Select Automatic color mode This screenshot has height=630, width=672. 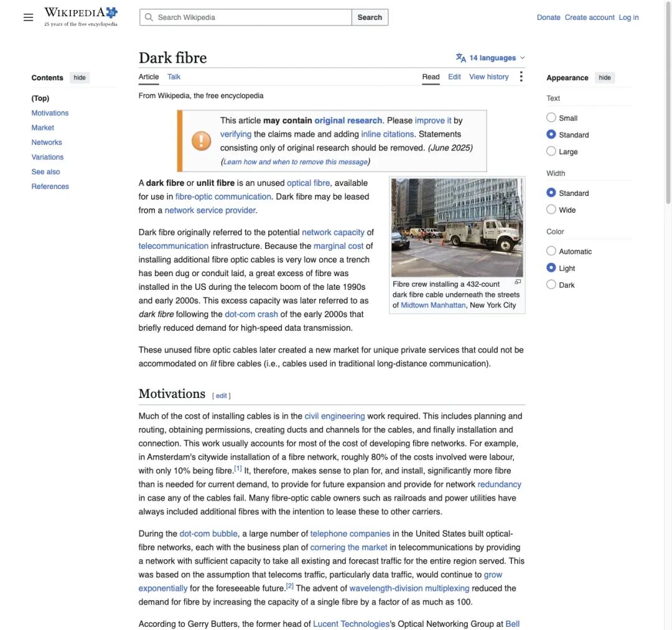coord(551,251)
